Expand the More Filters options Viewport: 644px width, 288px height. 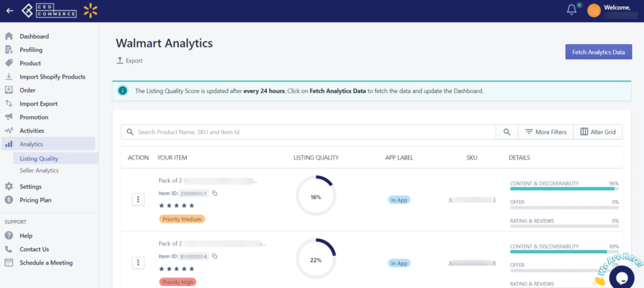545,132
